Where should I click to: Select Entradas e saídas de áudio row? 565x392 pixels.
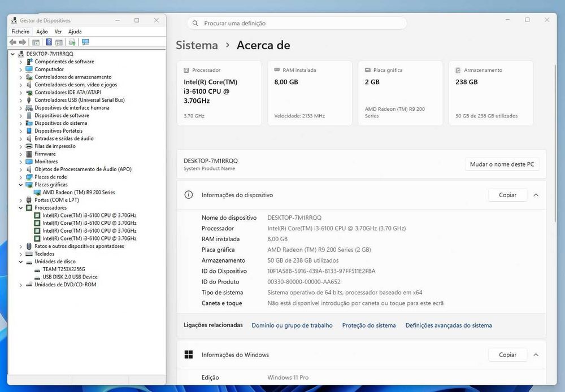[x=64, y=139]
